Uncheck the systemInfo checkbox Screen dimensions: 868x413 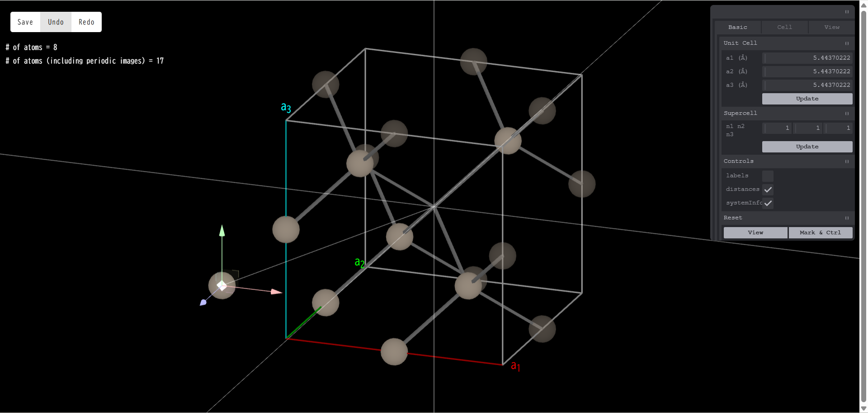coord(768,203)
